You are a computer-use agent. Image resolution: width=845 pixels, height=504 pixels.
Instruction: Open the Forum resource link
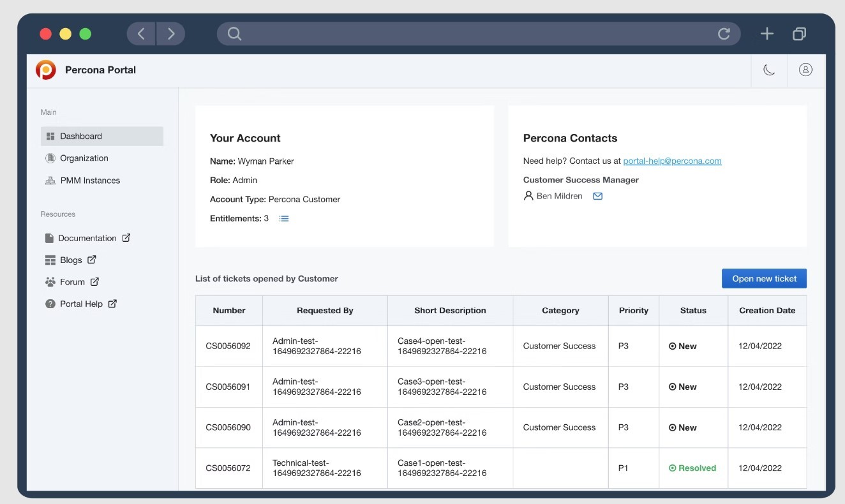tap(72, 282)
